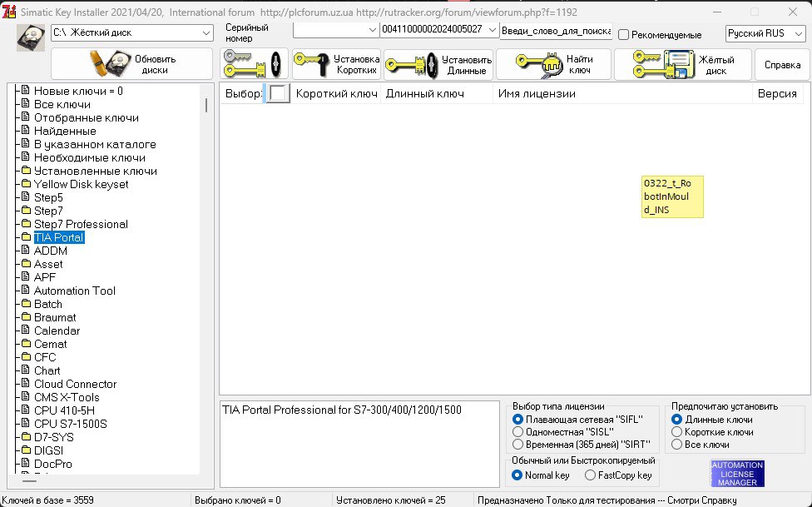
Task: Select ADDM tree item
Action: tap(50, 251)
